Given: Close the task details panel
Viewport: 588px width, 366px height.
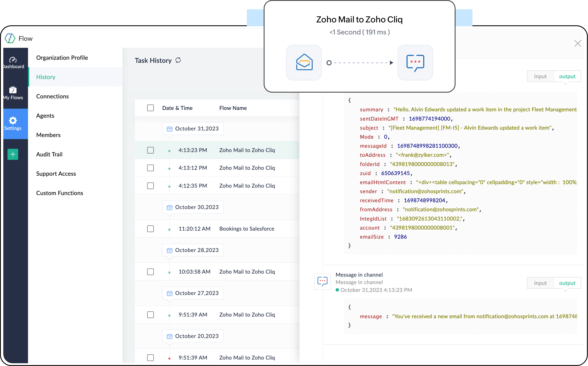Looking at the screenshot, I should [578, 44].
